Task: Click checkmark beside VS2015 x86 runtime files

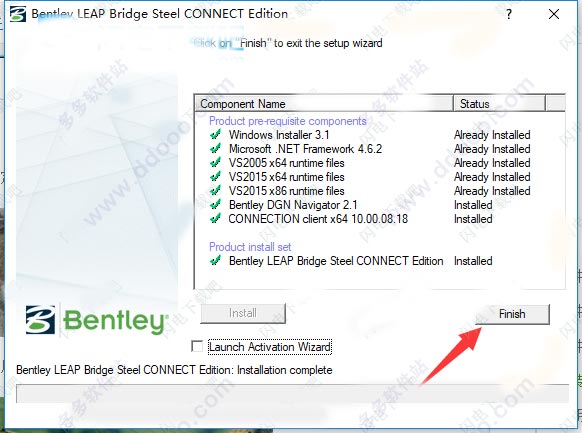Action: 215,191
